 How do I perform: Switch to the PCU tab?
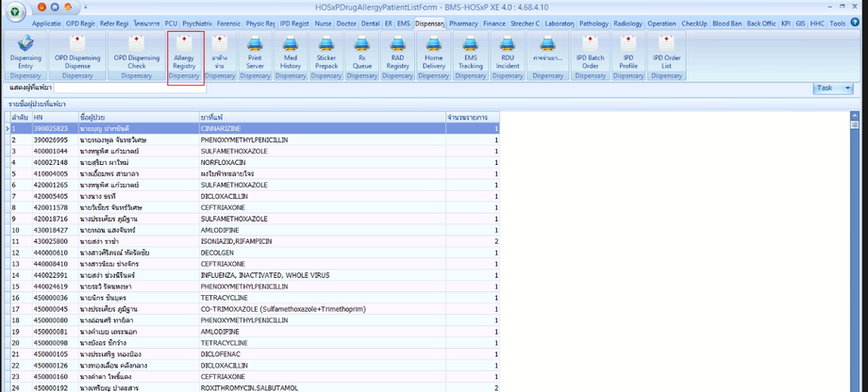[x=171, y=24]
